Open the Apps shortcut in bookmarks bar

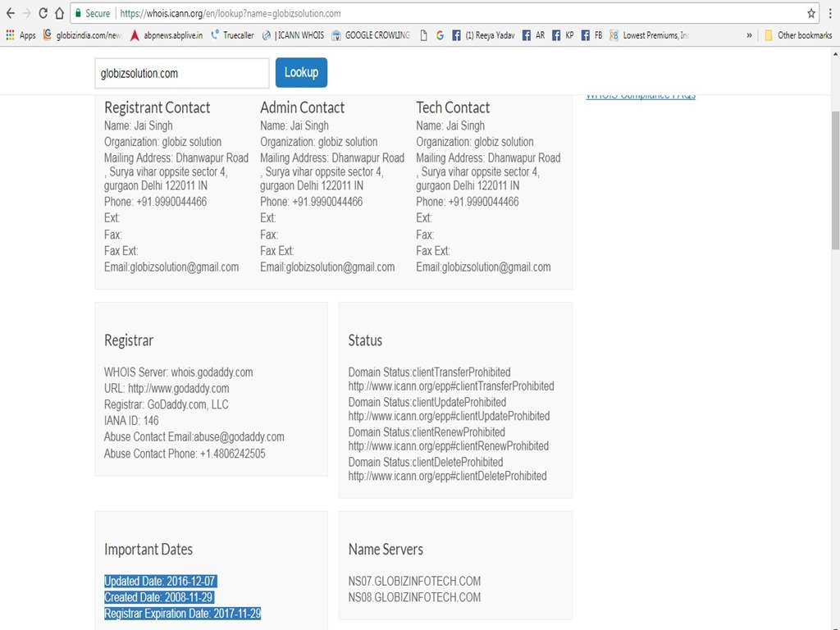pyautogui.click(x=21, y=35)
